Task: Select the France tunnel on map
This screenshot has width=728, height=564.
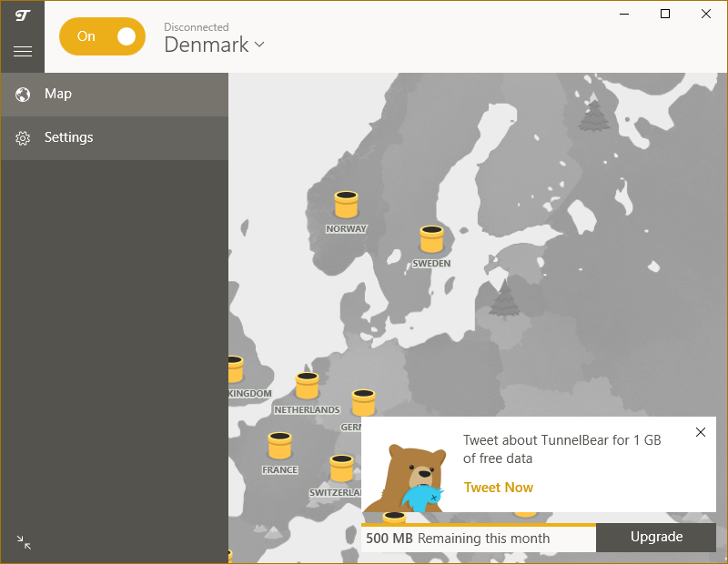Action: (x=279, y=445)
